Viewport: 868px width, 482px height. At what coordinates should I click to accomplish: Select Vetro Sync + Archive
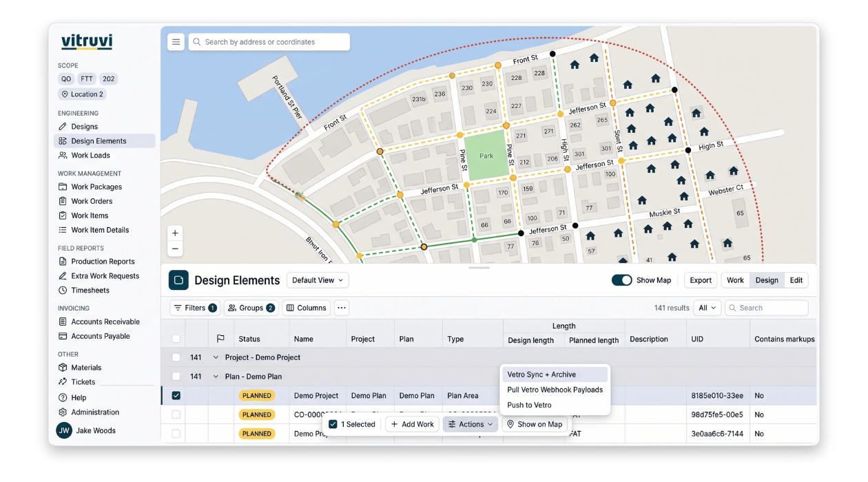pyautogui.click(x=555, y=375)
